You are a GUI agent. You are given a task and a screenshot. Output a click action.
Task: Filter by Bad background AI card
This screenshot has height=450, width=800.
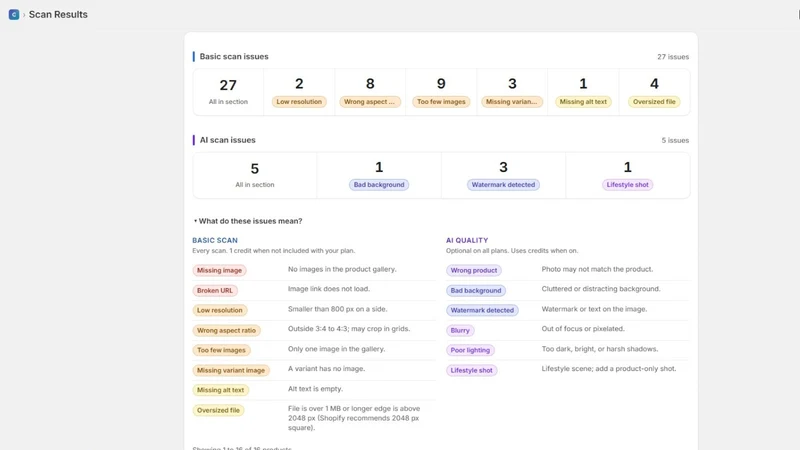[379, 175]
